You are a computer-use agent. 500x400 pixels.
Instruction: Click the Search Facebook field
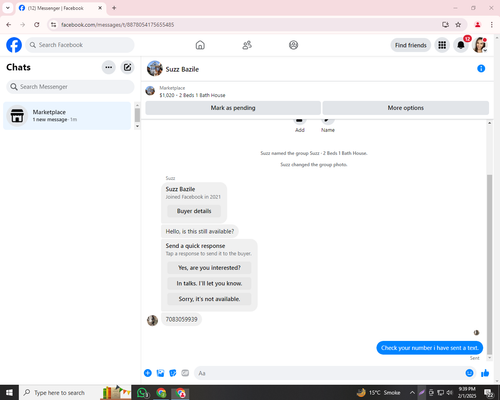(80, 45)
